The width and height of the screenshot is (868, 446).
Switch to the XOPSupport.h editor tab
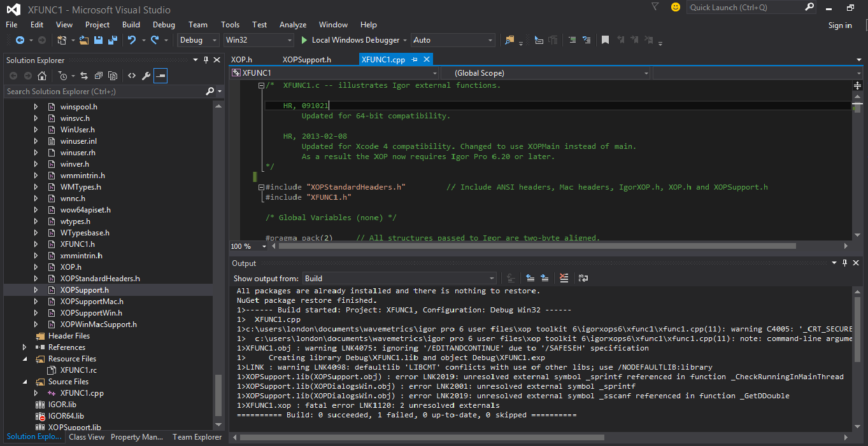pos(307,60)
